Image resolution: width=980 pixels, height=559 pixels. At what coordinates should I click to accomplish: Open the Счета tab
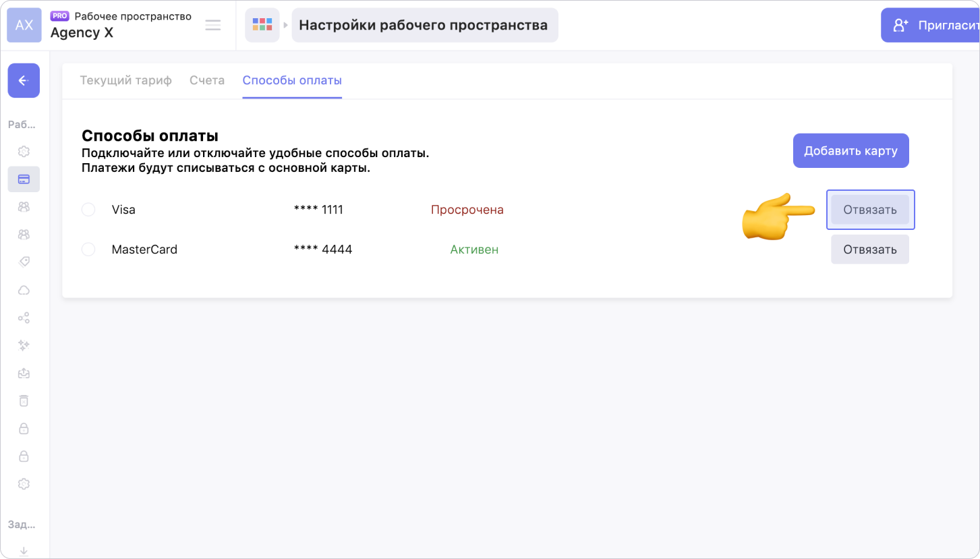point(207,80)
